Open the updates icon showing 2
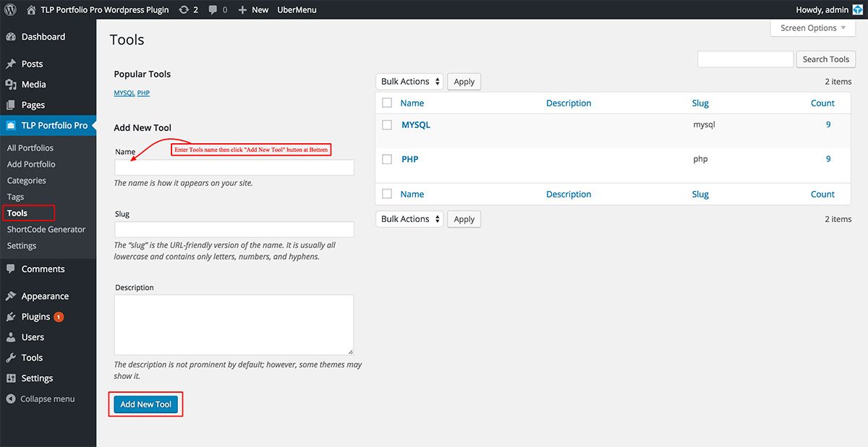 pyautogui.click(x=184, y=10)
